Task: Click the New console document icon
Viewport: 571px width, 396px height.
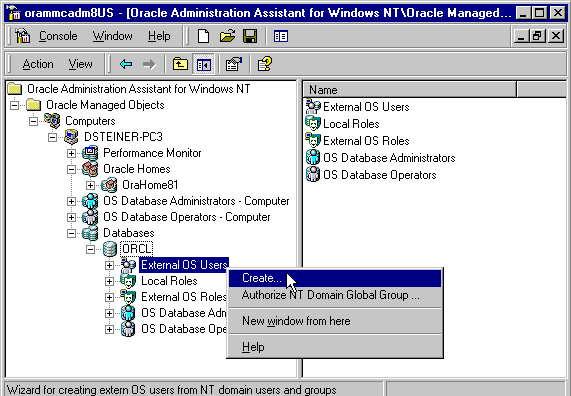Action: (x=204, y=36)
